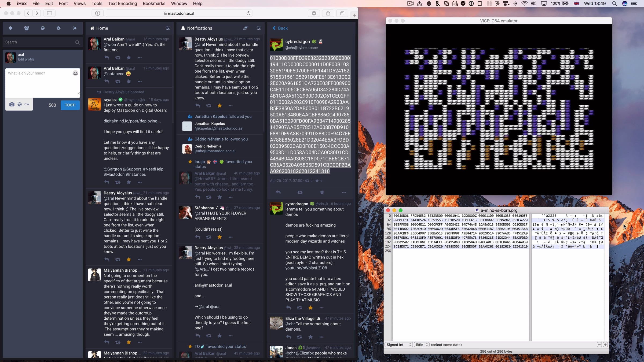Click camera icon to add media
Viewport: 644px width, 362px height.
point(12,104)
